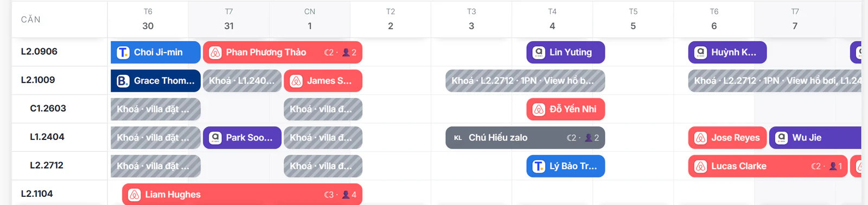Click the Airbnb icon on Phan Phương Thảo booking
Viewport: 868px width, 205px height.
pyautogui.click(x=215, y=53)
